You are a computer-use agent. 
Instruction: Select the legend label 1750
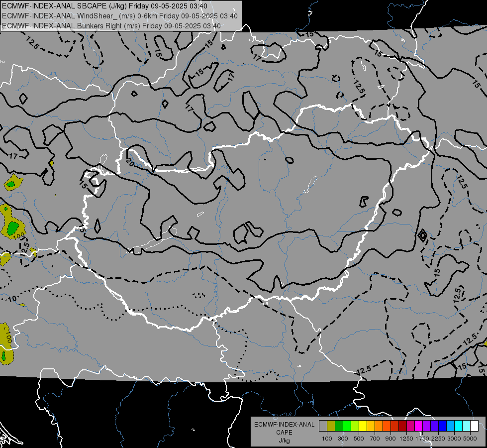(x=422, y=439)
